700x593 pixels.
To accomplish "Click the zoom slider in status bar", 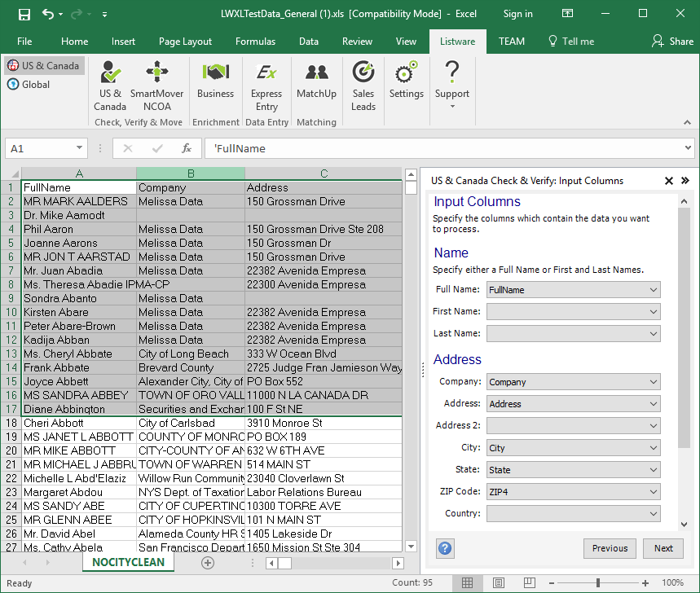I will (x=597, y=582).
